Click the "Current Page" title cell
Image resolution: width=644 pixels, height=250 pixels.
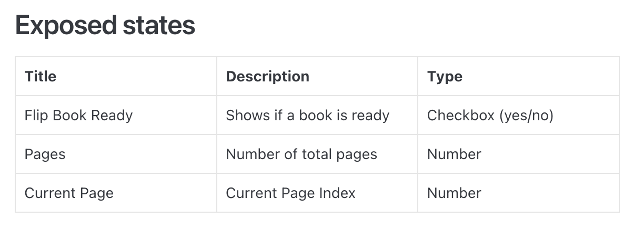(x=69, y=193)
